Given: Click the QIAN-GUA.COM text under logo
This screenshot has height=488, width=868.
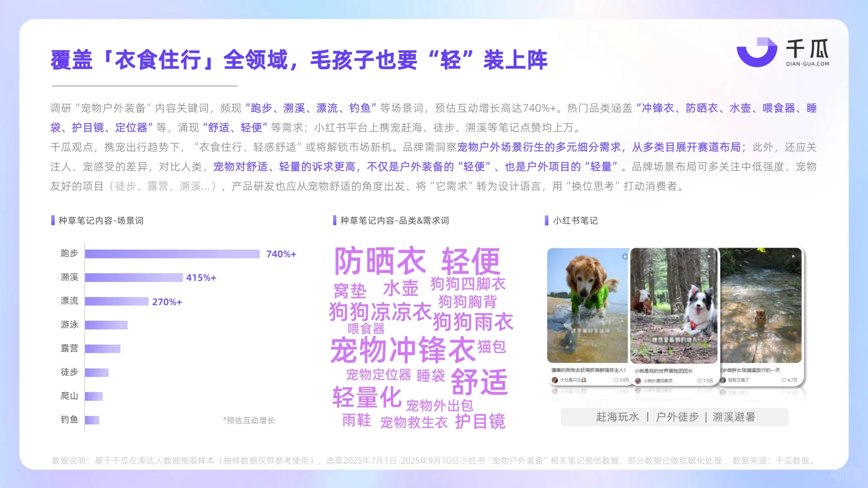Looking at the screenshot, I should (x=807, y=64).
